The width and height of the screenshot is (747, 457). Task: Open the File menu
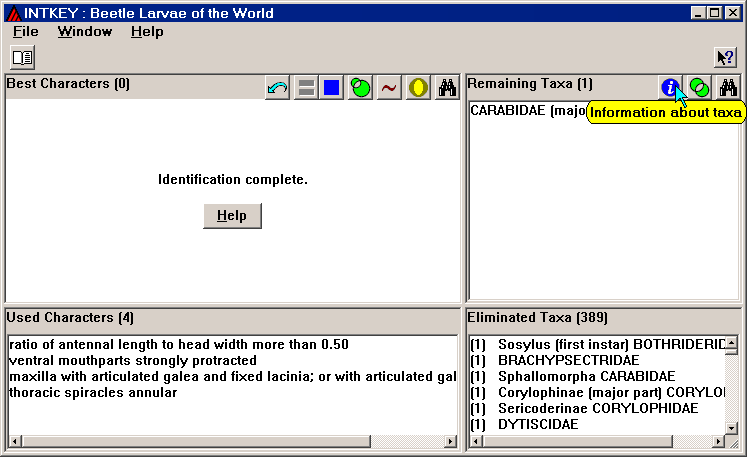coord(26,31)
